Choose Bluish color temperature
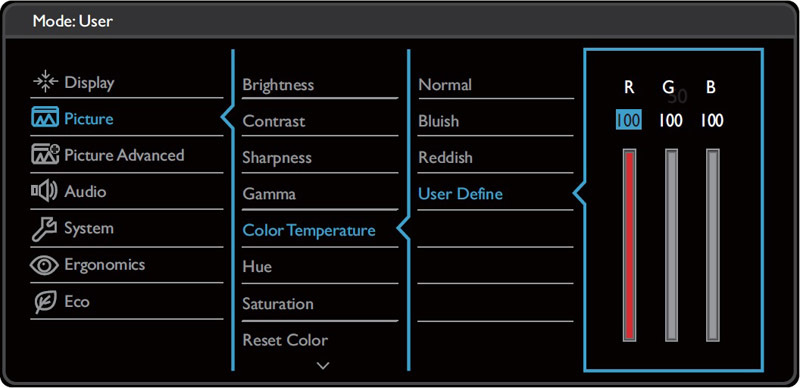This screenshot has height=388, width=800. pyautogui.click(x=439, y=122)
